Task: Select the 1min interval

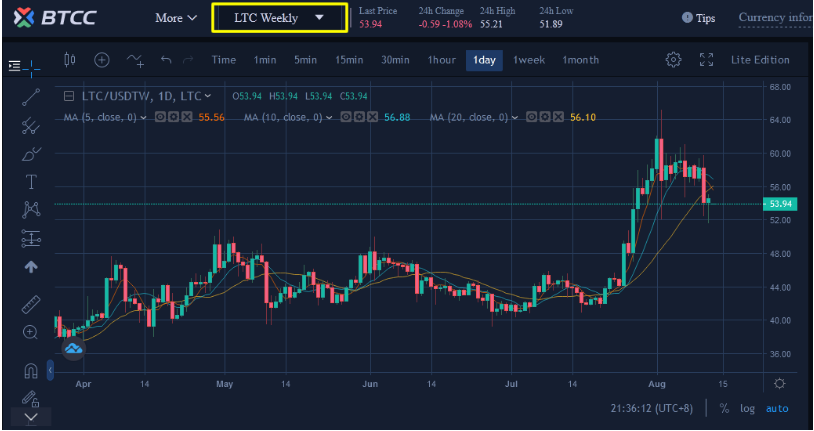Action: [x=265, y=60]
